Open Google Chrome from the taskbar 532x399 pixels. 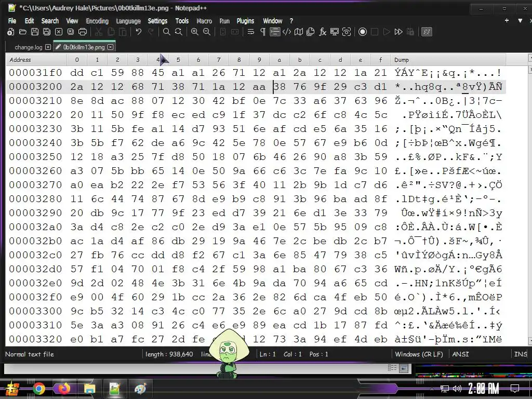pos(39,389)
